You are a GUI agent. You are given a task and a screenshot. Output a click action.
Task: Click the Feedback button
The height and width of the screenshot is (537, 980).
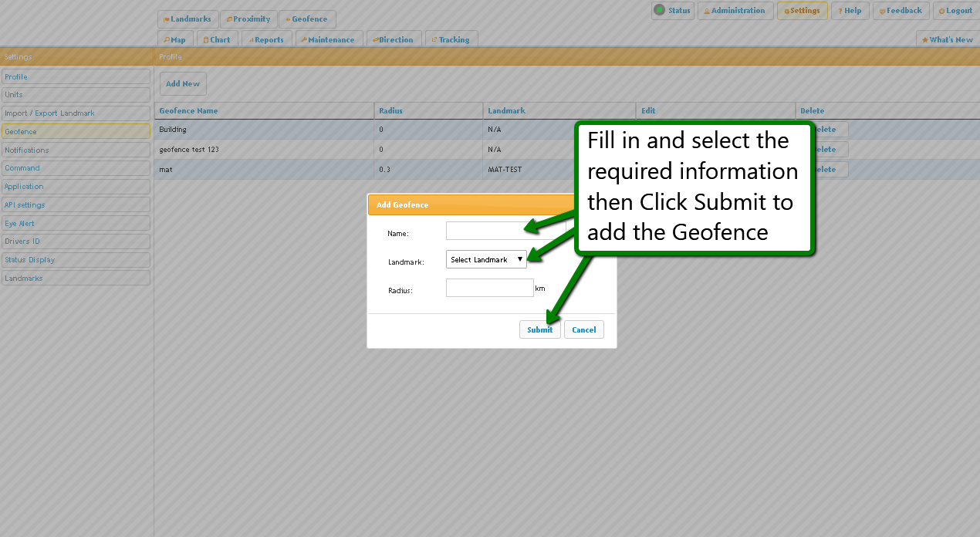click(x=901, y=11)
